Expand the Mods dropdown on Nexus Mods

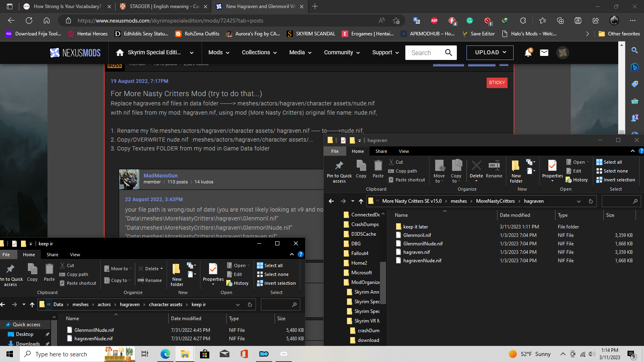pos(219,53)
